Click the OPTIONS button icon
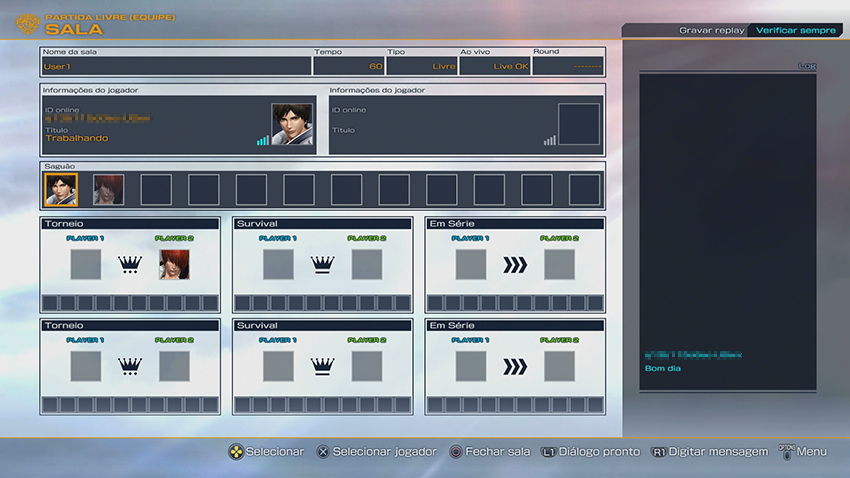850x478 pixels. (787, 452)
